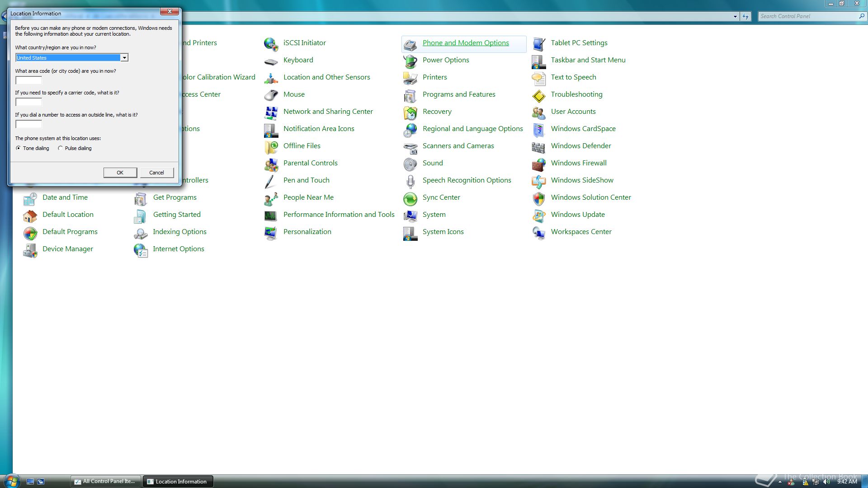This screenshot has width=868, height=488.
Task: Focus the carrier code input field
Action: coord(28,102)
